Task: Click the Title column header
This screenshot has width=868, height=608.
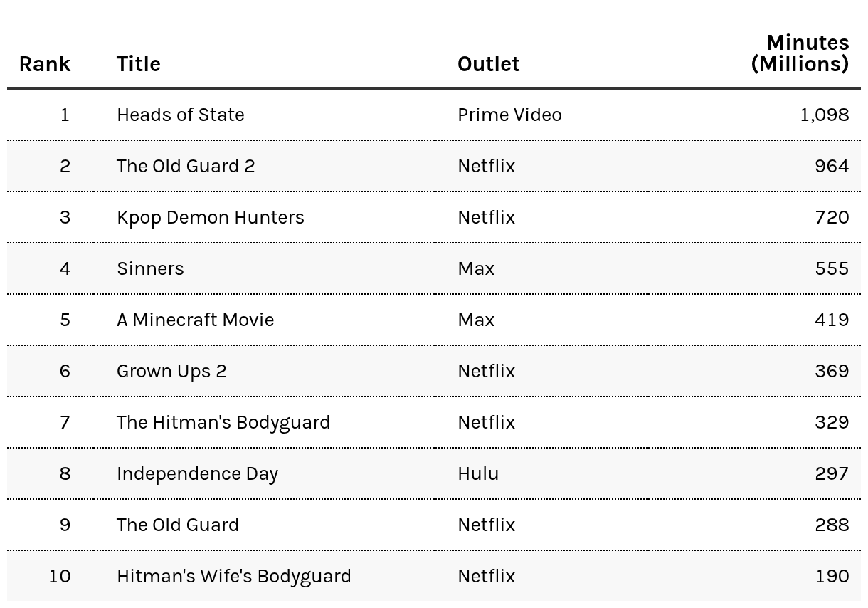Action: tap(139, 64)
